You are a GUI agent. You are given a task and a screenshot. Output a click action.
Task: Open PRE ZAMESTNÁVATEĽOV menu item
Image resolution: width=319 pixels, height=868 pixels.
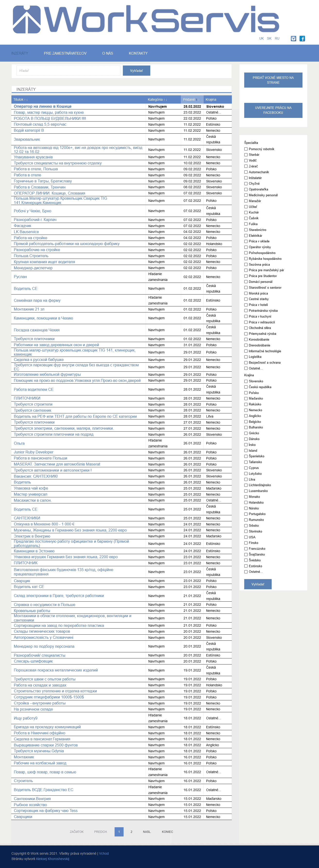(65, 53)
